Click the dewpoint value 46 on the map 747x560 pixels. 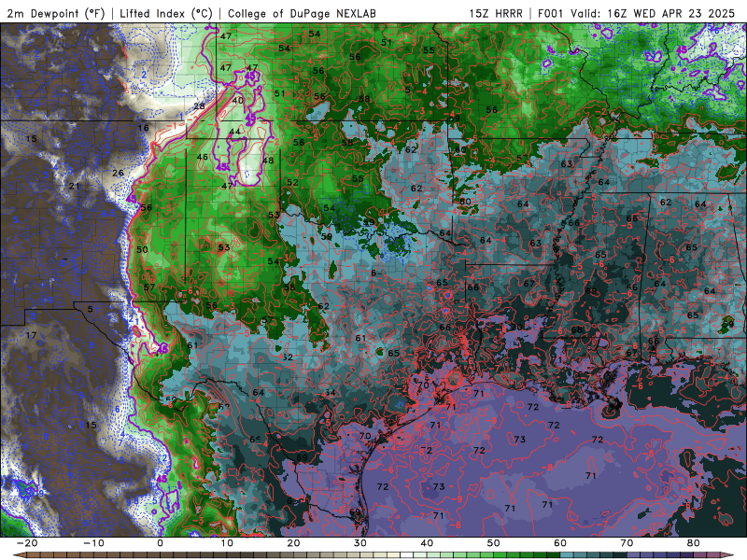point(203,157)
